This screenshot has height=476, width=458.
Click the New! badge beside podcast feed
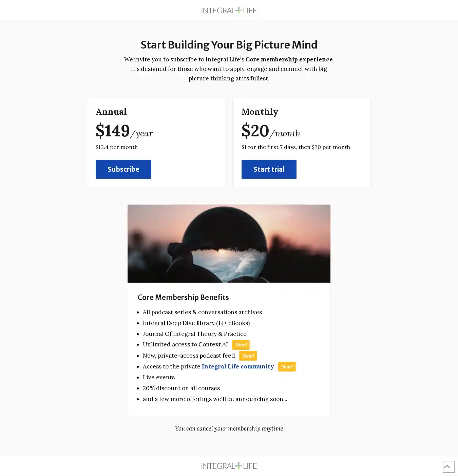[248, 356]
